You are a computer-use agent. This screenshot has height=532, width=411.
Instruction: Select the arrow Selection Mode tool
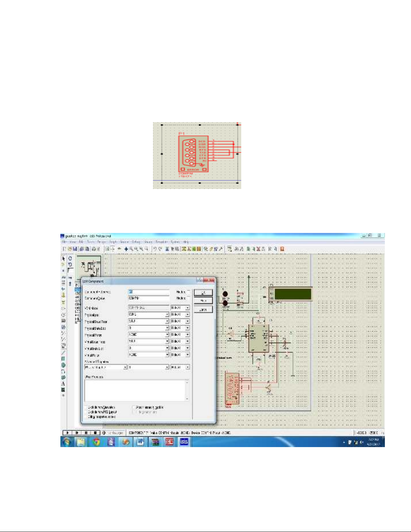63,259
